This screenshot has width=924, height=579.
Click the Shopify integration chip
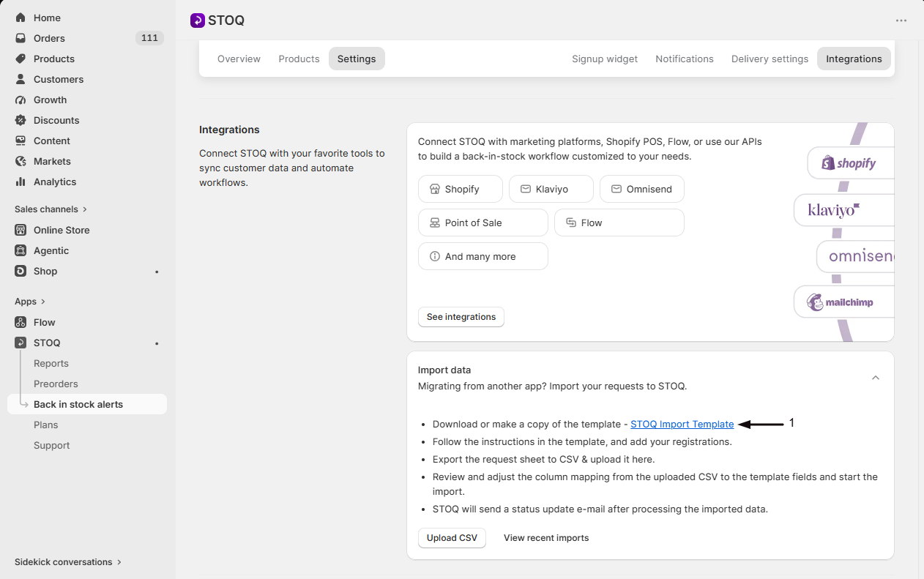point(461,189)
